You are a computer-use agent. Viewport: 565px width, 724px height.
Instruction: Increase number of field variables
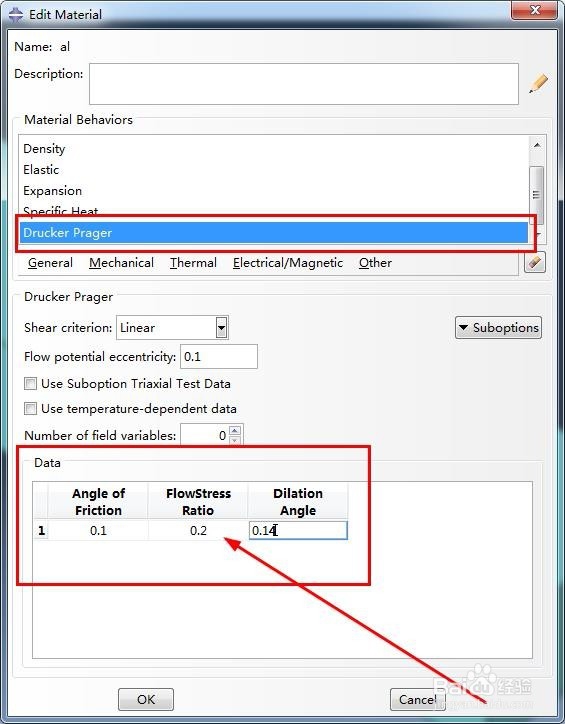[235, 430]
